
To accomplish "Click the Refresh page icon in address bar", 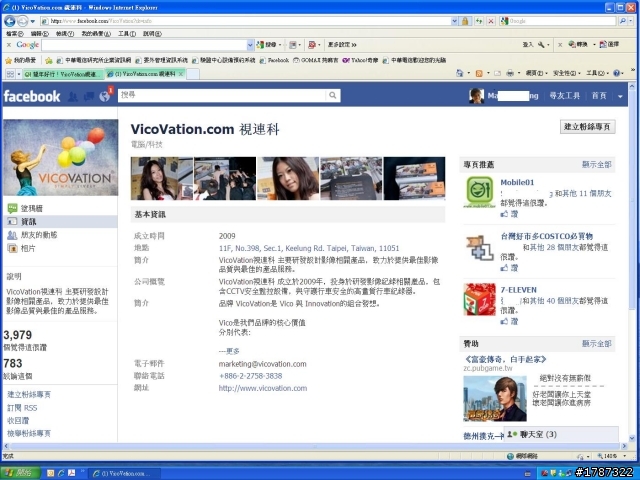I will pyautogui.click(x=479, y=21).
